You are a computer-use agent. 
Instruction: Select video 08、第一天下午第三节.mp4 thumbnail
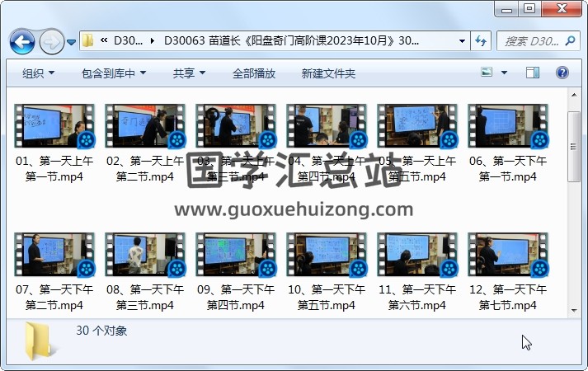(145, 255)
